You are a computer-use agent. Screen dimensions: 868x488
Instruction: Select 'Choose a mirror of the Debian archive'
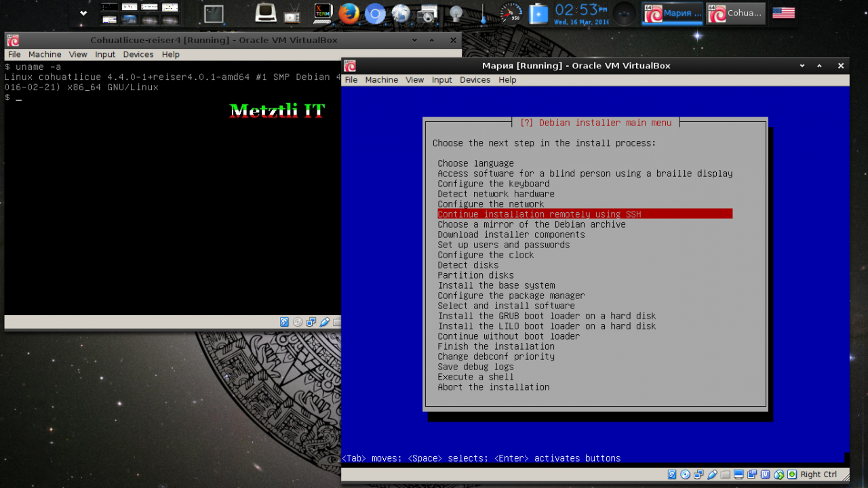click(x=532, y=224)
